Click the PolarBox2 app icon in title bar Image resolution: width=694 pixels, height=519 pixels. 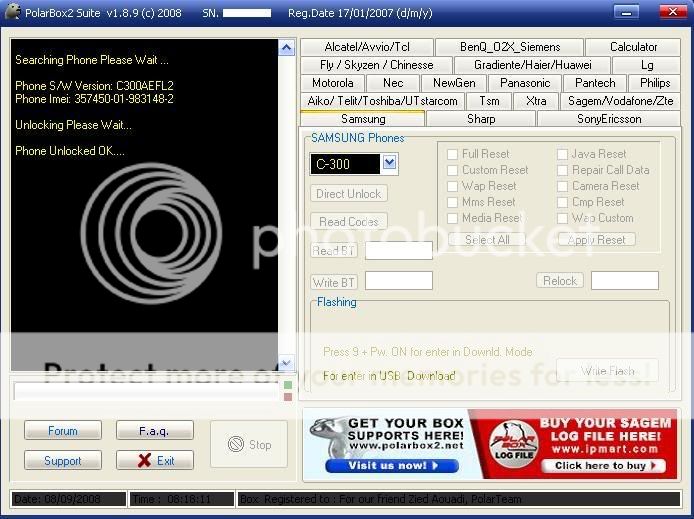(12, 12)
